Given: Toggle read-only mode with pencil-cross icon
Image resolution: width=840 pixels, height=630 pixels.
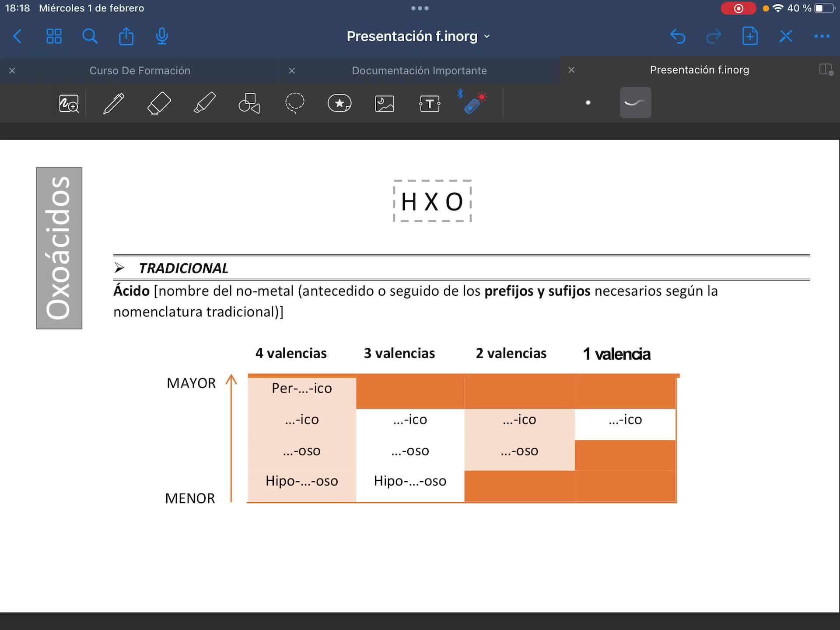Looking at the screenshot, I should click(x=786, y=36).
